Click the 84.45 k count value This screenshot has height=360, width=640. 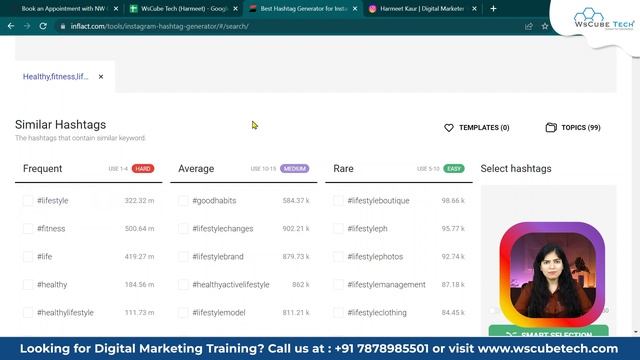[x=453, y=313]
